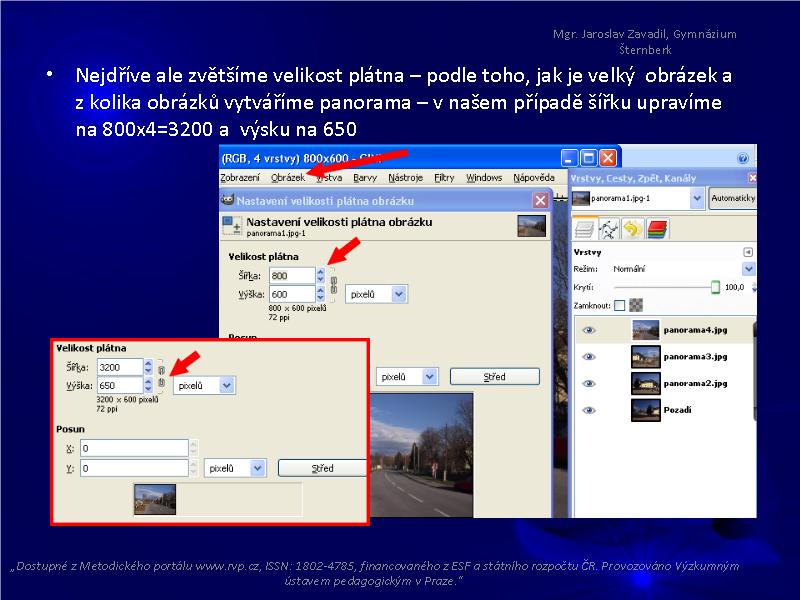Click the canvas preview thumbnail in inset
The width and height of the screenshot is (800, 600).
coord(155,499)
